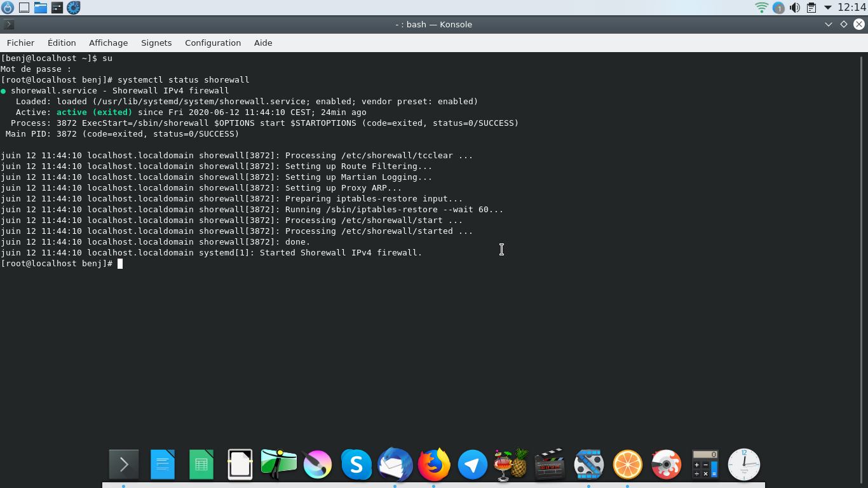This screenshot has height=488, width=868.
Task: Open the Aide menu
Action: coord(263,43)
